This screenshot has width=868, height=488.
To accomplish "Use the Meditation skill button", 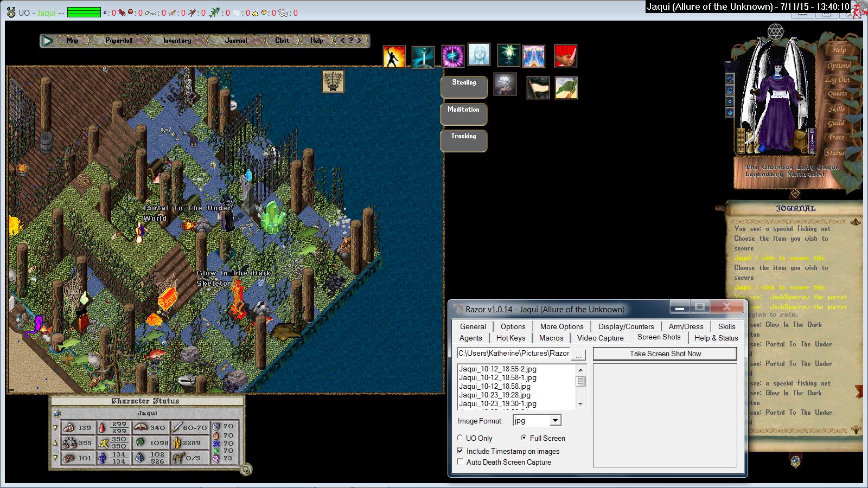I will pos(464,114).
